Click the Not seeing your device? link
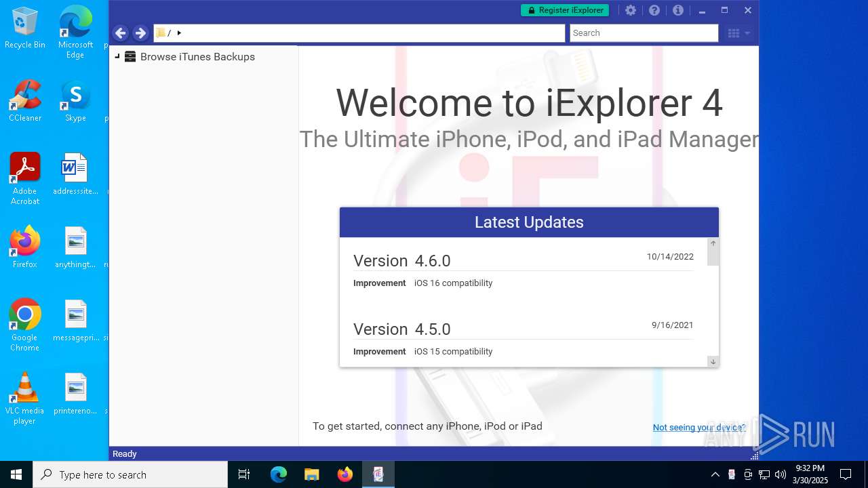This screenshot has width=868, height=488. point(699,427)
